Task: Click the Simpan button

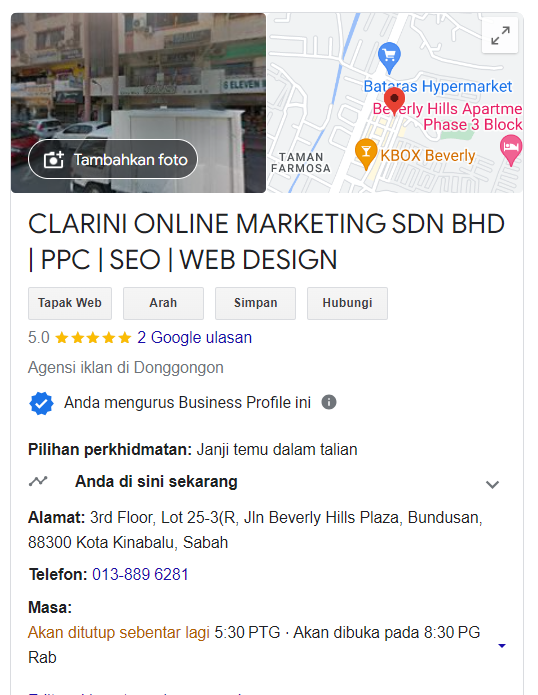Action: tap(255, 303)
